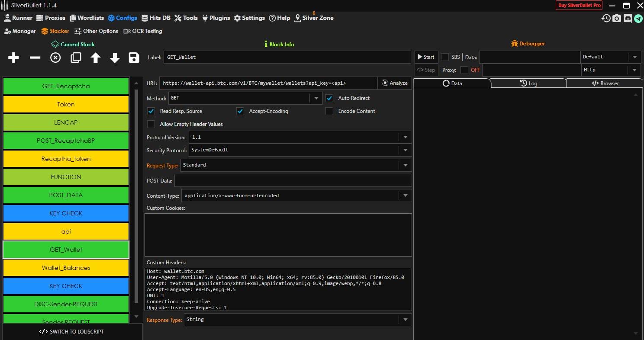Move selected block up with arrow icon

pyautogui.click(x=95, y=58)
